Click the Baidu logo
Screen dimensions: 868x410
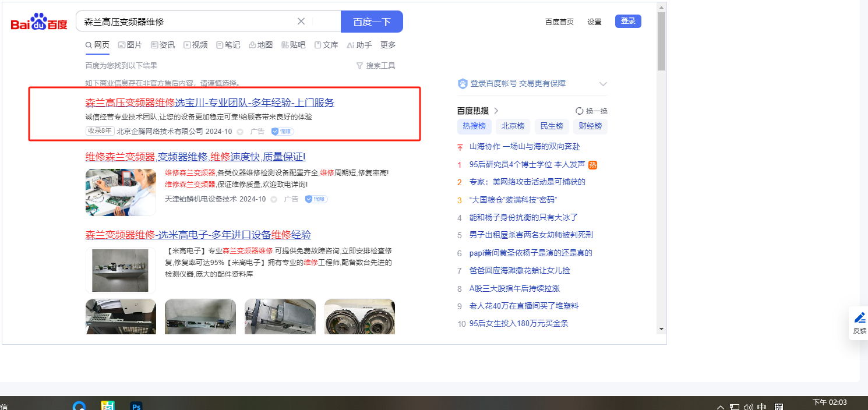click(40, 22)
